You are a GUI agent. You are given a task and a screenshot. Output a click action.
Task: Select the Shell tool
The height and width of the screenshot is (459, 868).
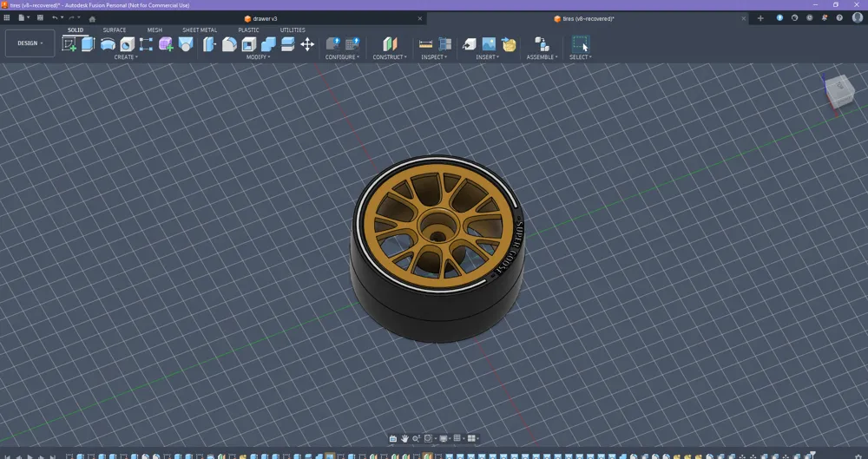(249, 44)
